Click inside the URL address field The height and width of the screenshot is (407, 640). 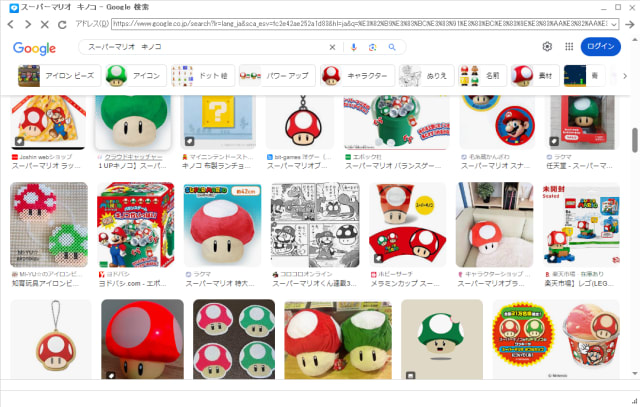tap(360, 24)
